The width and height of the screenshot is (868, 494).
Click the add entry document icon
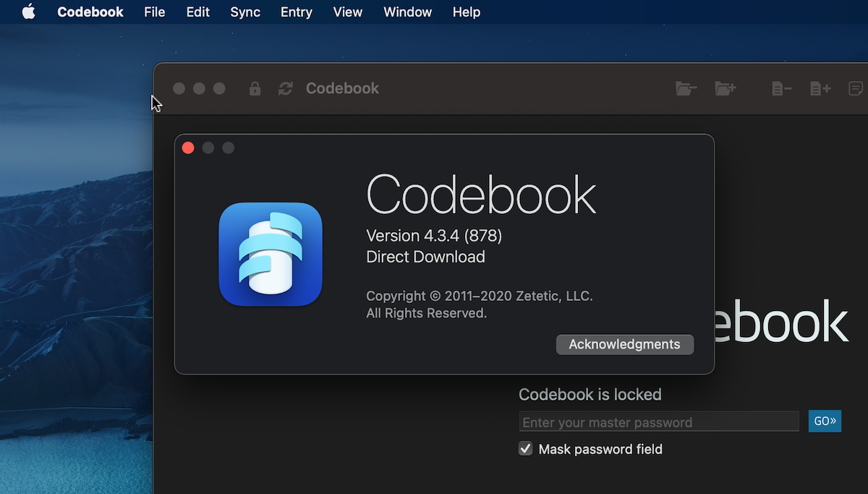(x=820, y=88)
